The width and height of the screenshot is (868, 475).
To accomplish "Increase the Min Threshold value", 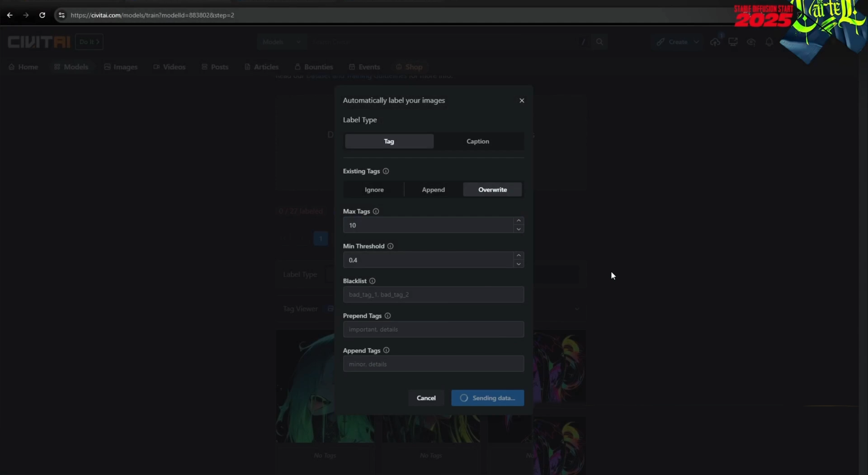I will tap(519, 256).
